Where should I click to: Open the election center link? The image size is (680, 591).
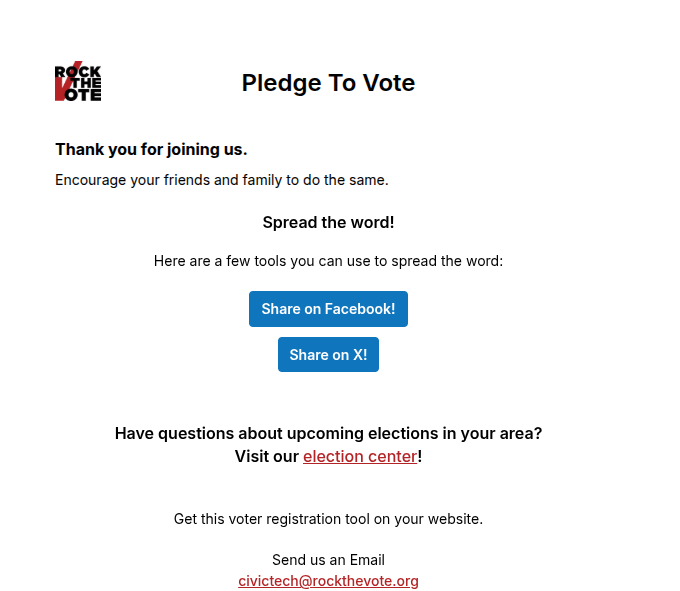(x=360, y=456)
